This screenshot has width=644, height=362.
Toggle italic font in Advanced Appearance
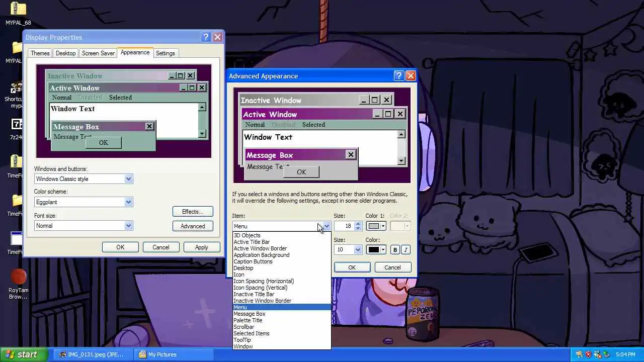pos(406,250)
